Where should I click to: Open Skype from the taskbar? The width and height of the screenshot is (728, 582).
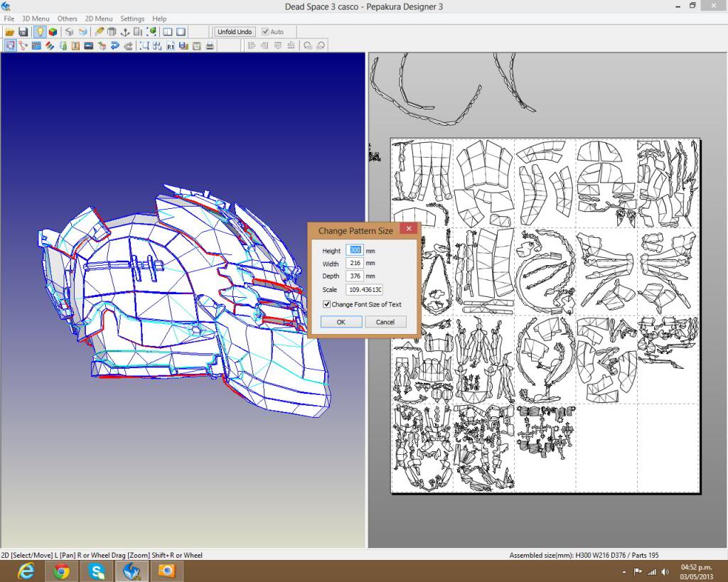[x=97, y=571]
